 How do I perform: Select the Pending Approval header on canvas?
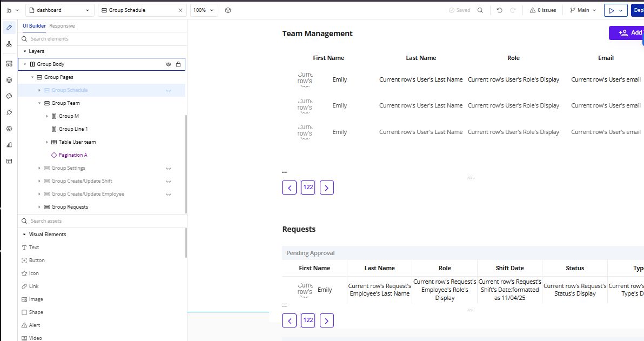pyautogui.click(x=311, y=253)
